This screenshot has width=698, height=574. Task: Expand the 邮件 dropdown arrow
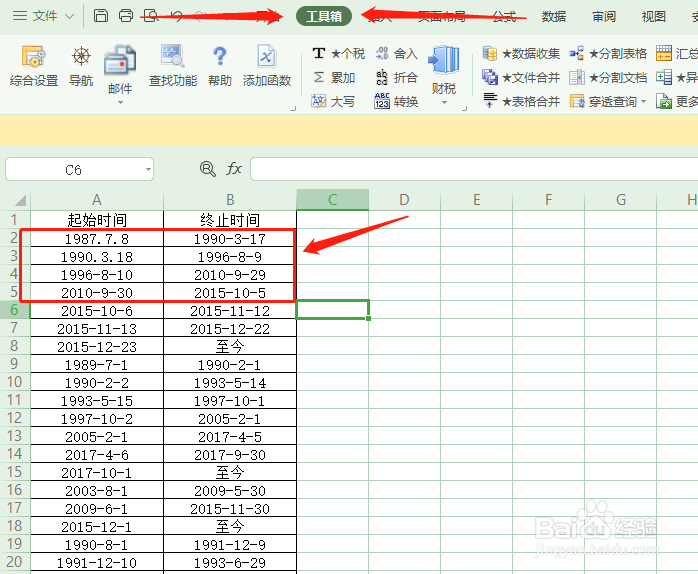pos(120,102)
